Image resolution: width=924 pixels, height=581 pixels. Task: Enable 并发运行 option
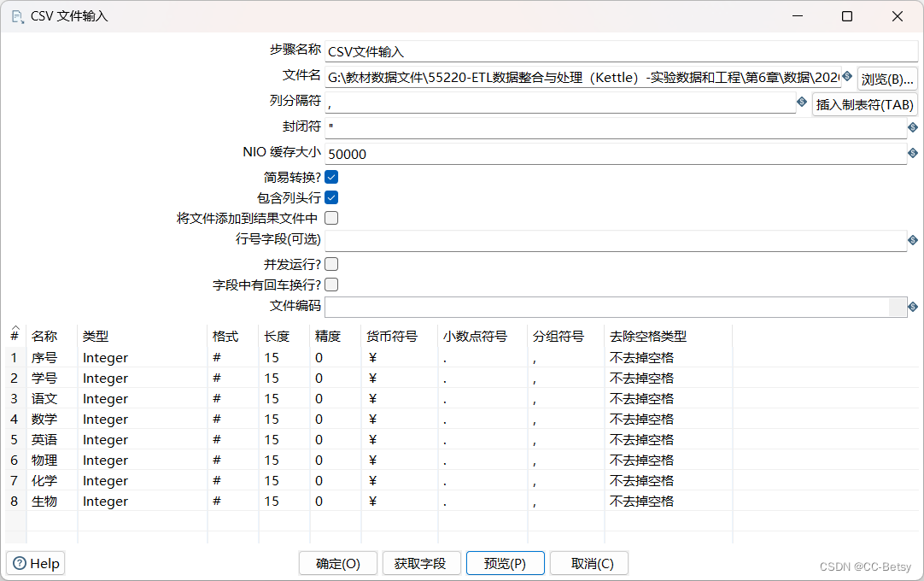[331, 264]
